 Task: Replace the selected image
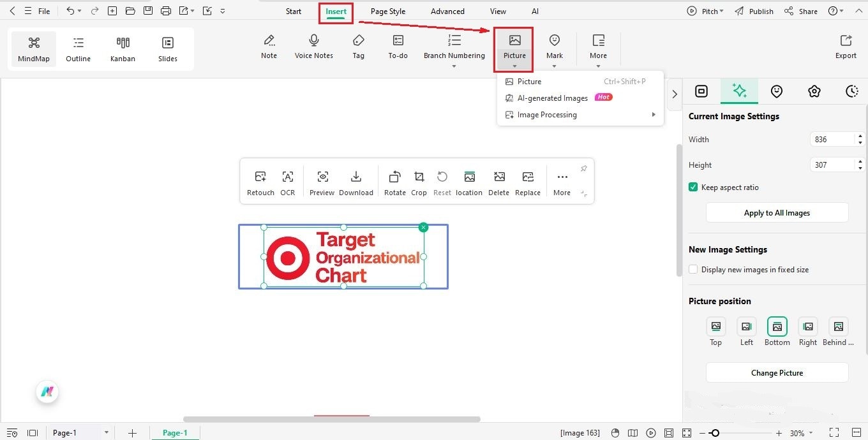(528, 183)
